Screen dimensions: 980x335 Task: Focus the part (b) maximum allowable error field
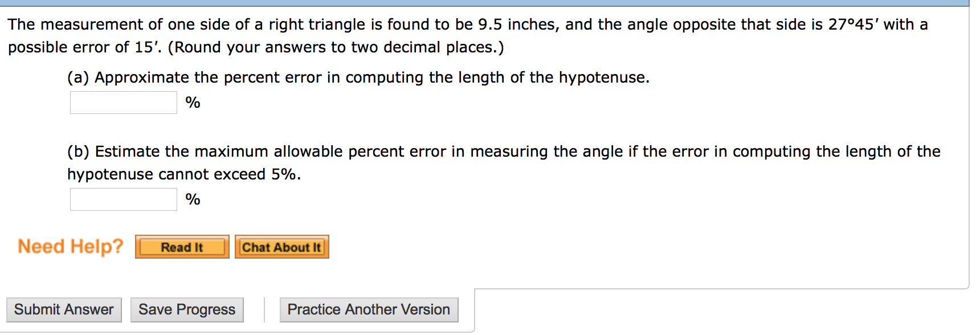pyautogui.click(x=124, y=199)
